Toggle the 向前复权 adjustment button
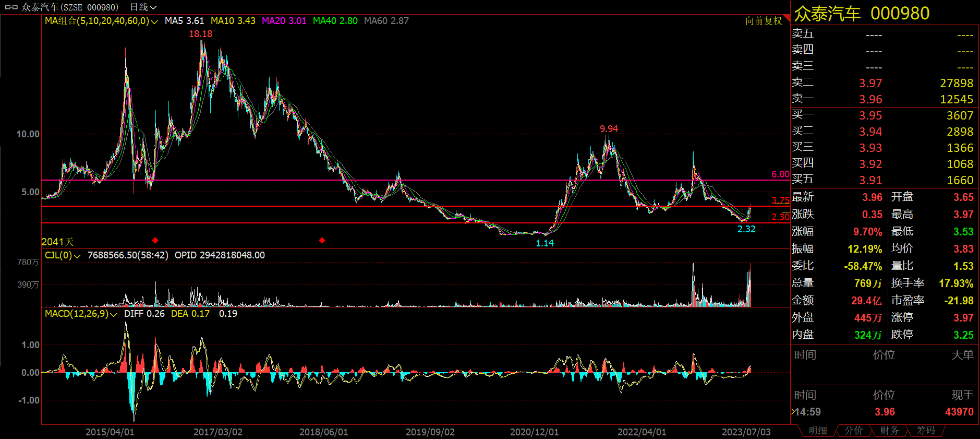The height and width of the screenshot is (439, 980). [764, 21]
